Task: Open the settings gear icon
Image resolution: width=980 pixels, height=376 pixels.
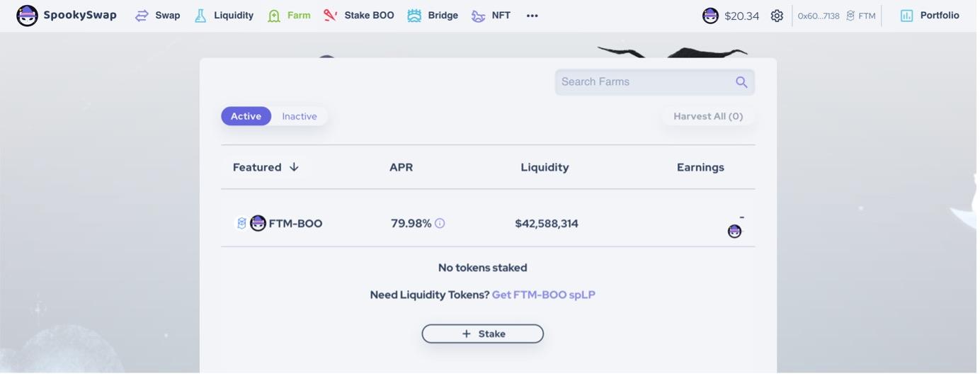Action: click(x=777, y=16)
